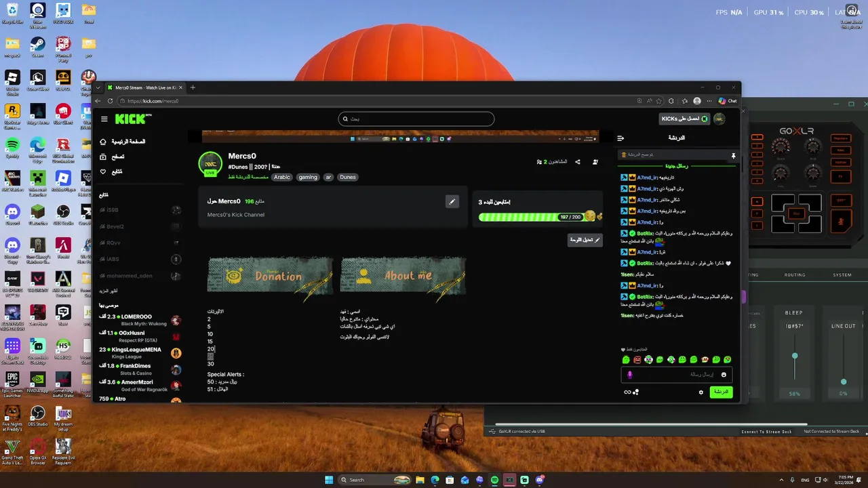868x488 pixels.
Task: Open FrankDimes recommended channel
Action: click(140, 369)
